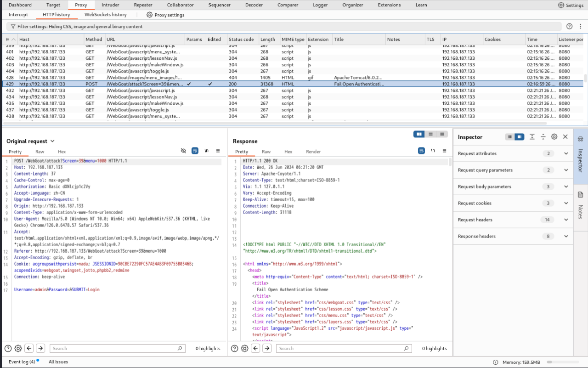
Task: Select the Hex tab in Response
Action: click(x=288, y=152)
